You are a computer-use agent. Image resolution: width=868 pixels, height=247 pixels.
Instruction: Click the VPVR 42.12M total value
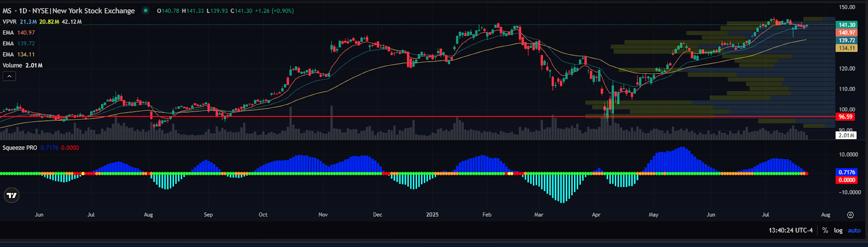click(x=72, y=22)
